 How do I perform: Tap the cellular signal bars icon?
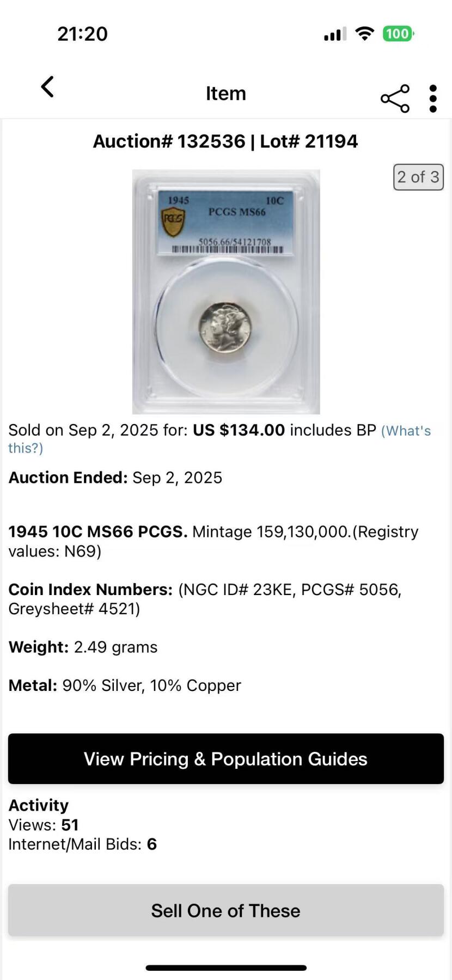click(335, 35)
